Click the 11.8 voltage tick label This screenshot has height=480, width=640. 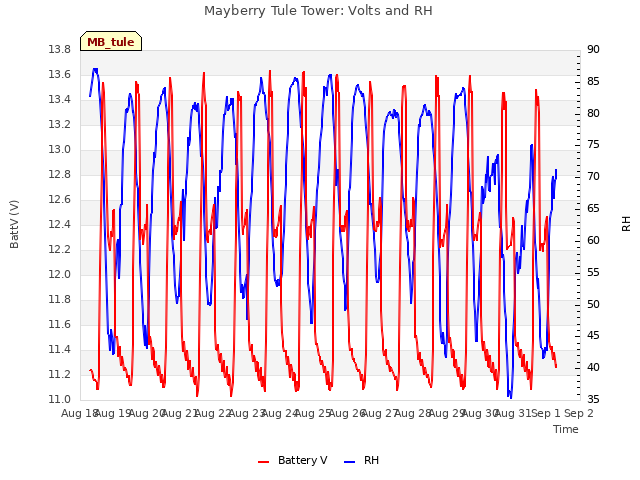[x=60, y=299]
